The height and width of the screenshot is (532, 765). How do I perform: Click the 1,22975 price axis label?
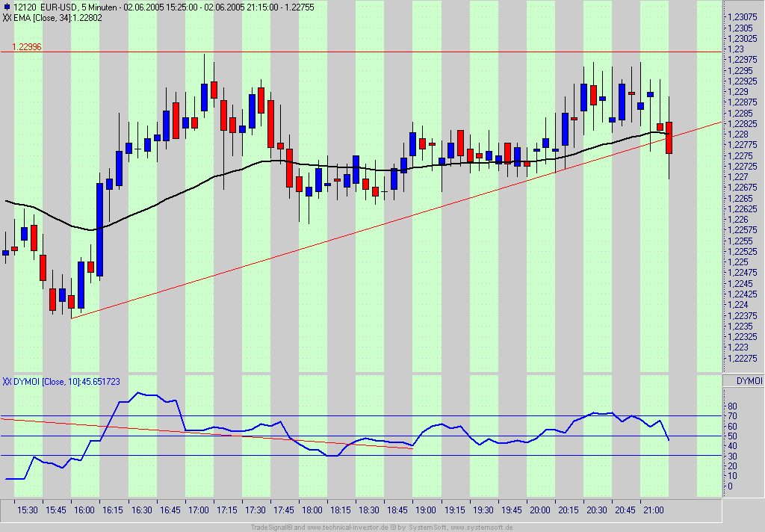(x=742, y=60)
